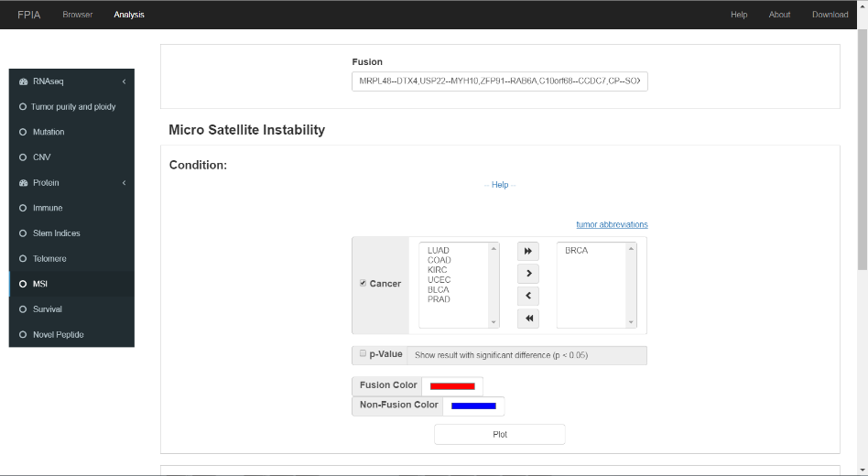Select PRAD in available cancer list

(439, 299)
